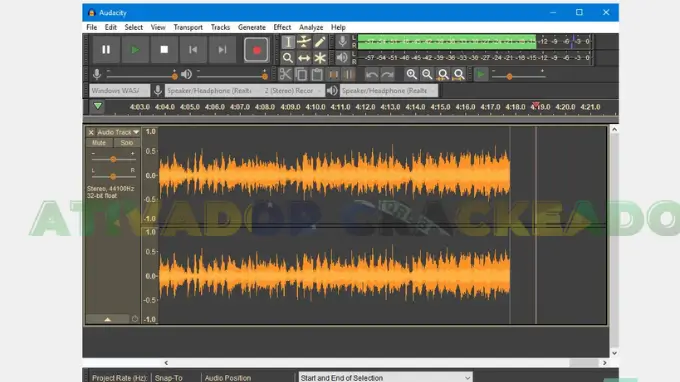Fit selection to window width

(x=443, y=75)
